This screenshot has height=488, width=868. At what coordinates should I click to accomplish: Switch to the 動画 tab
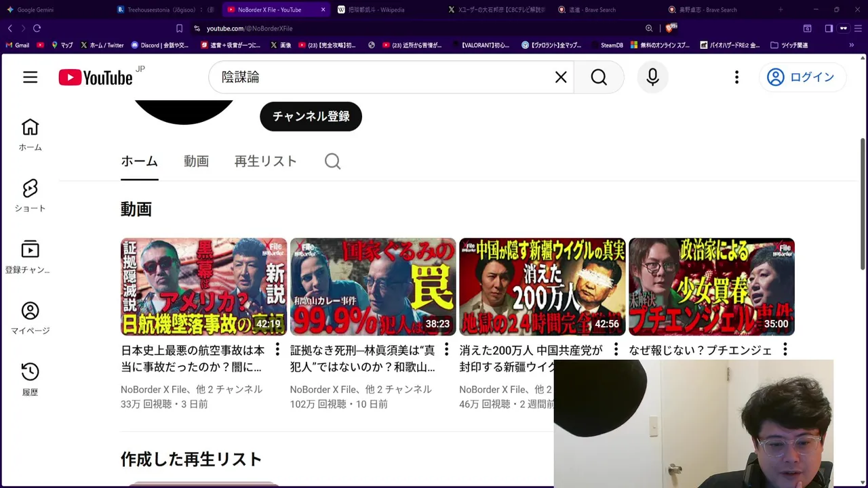click(196, 161)
